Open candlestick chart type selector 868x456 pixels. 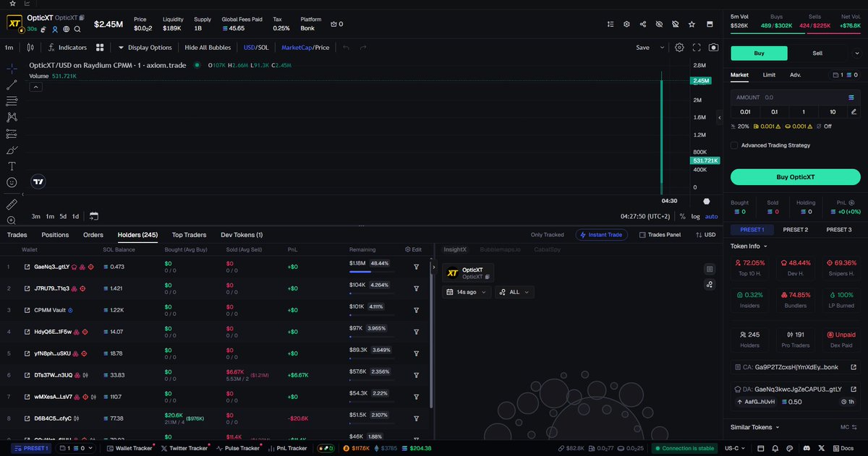tap(30, 48)
